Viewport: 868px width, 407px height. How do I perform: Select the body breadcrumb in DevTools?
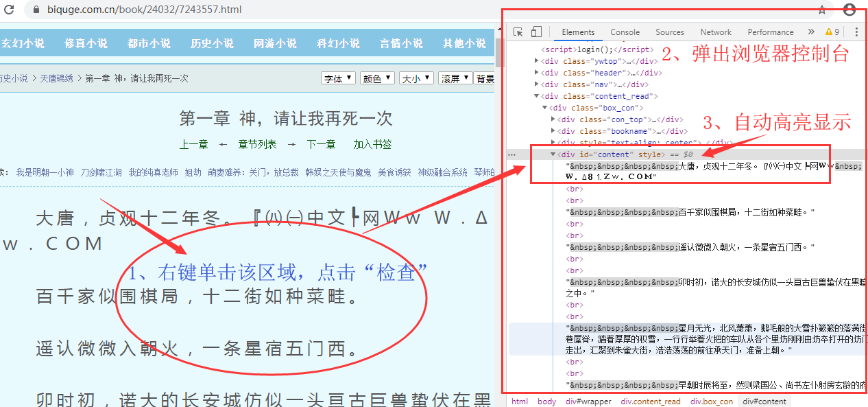(546, 402)
